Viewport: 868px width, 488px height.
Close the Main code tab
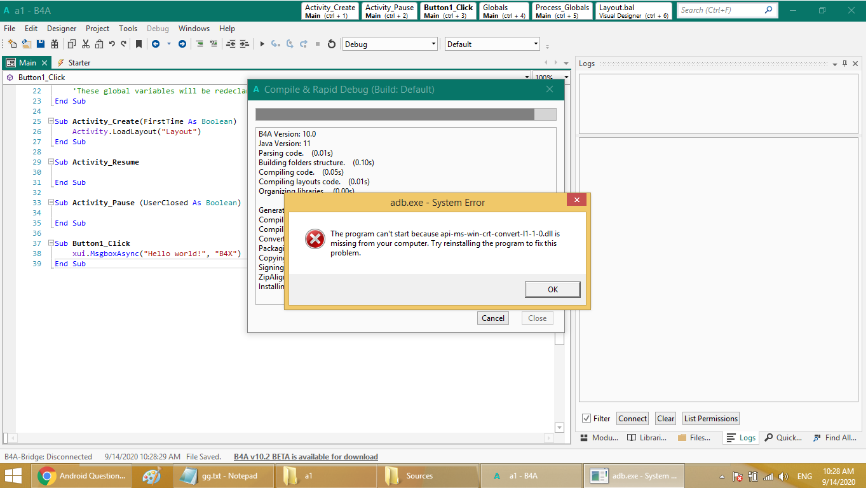coord(44,63)
